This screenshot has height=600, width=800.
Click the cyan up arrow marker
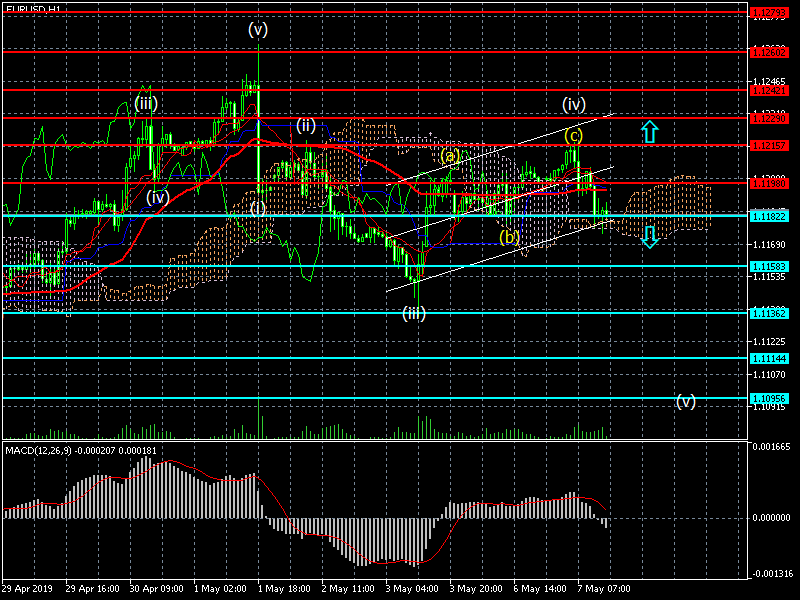pos(649,130)
